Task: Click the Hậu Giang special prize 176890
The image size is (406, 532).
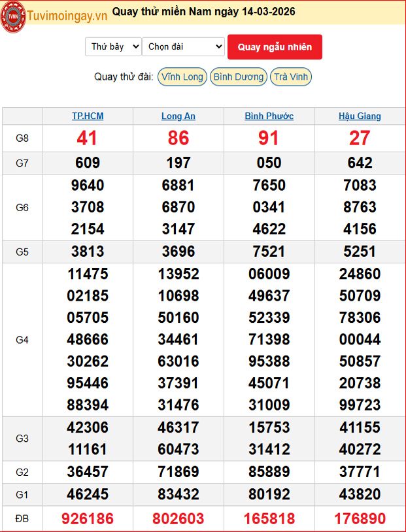Action: coord(360,519)
